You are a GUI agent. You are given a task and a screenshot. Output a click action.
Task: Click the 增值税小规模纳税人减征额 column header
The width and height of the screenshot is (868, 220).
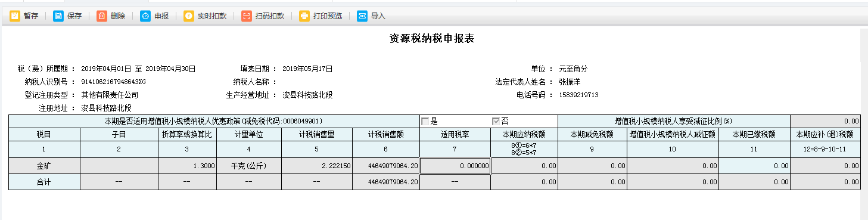coord(673,134)
